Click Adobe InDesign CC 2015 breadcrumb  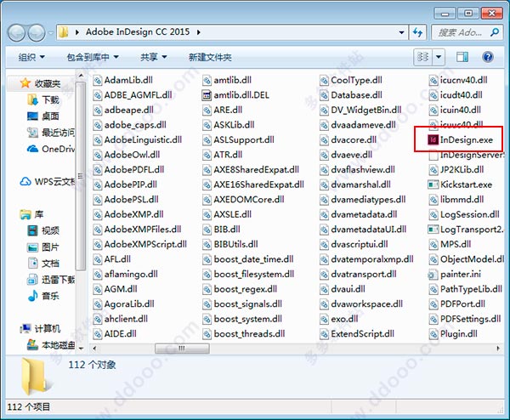[x=138, y=31]
